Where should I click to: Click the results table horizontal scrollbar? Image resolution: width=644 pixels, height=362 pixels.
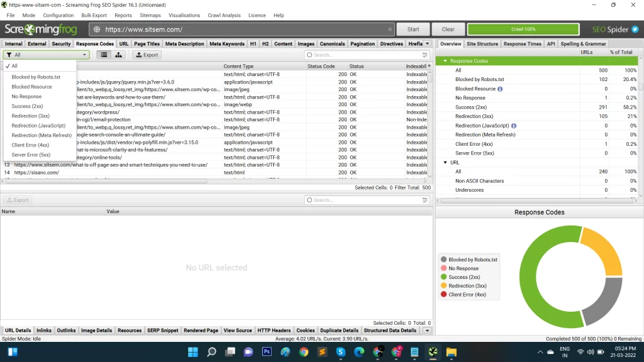107,181
